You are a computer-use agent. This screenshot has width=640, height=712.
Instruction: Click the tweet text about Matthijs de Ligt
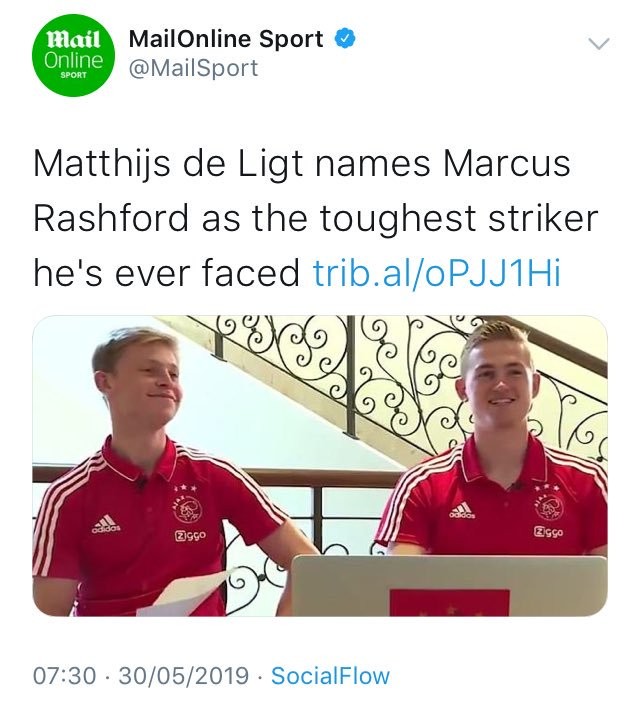[315, 218]
